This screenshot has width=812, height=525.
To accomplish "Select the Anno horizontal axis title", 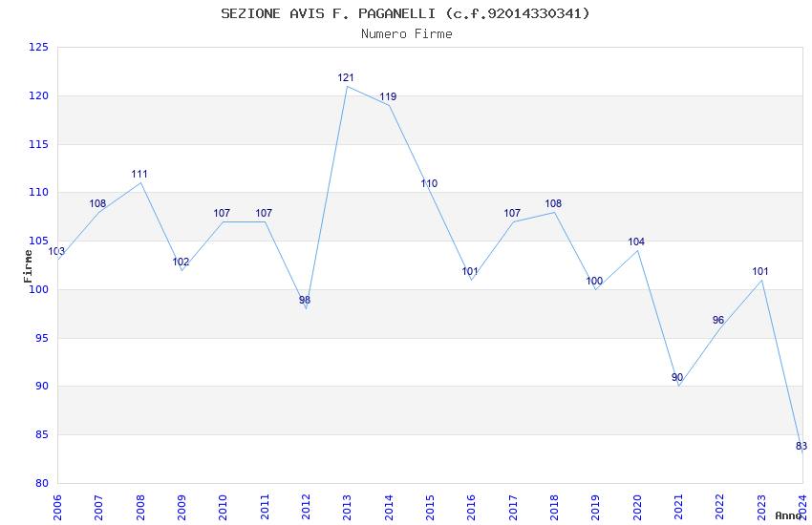I will [x=788, y=515].
